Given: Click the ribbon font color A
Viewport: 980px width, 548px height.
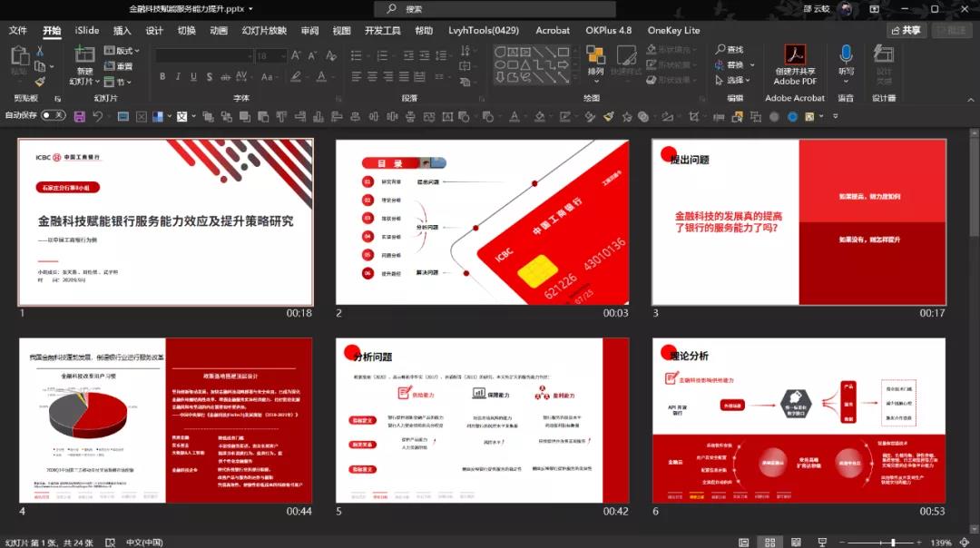Looking at the screenshot, I should 321,77.
